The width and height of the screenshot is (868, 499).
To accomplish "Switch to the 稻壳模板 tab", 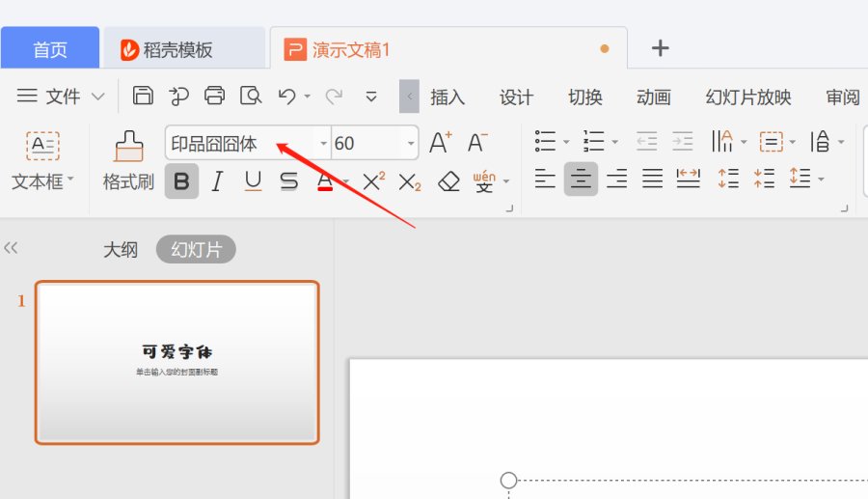I will 181,49.
